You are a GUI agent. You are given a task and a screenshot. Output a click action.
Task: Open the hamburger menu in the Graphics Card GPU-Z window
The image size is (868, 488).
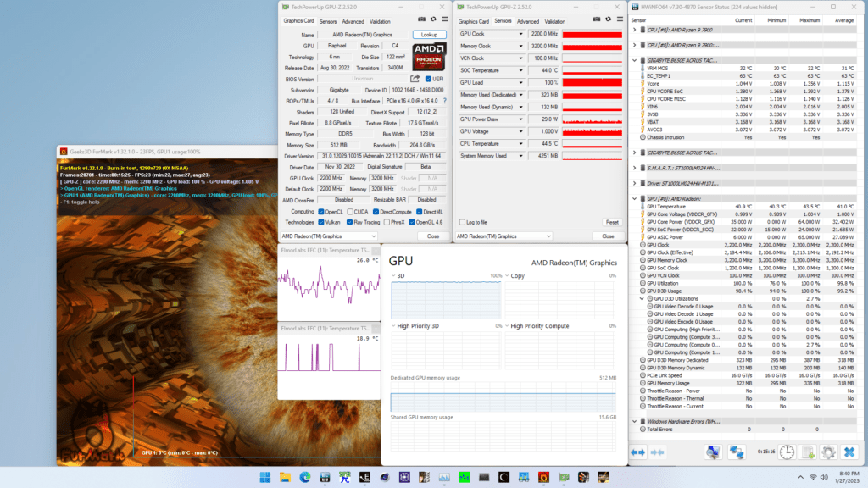click(x=445, y=20)
